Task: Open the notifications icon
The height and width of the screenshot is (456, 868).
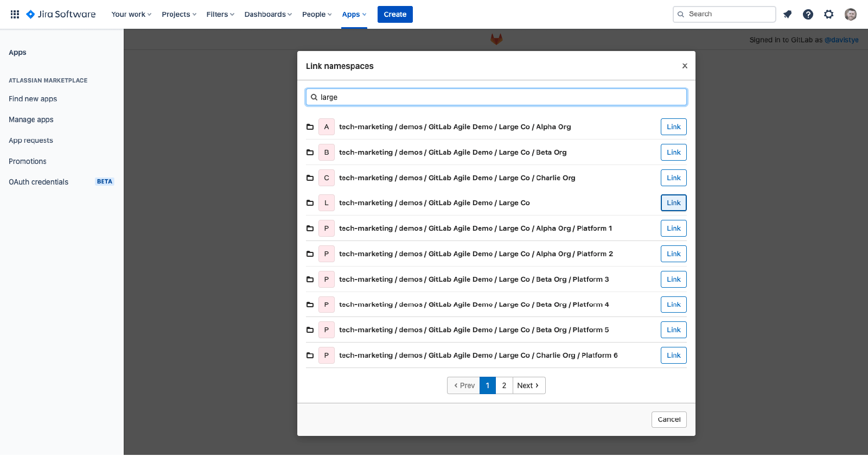Action: coord(787,15)
